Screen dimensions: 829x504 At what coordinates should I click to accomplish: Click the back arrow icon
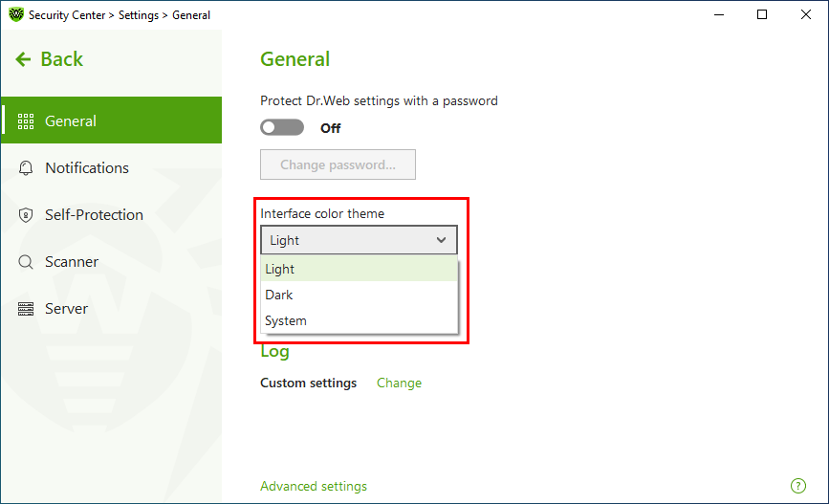23,59
